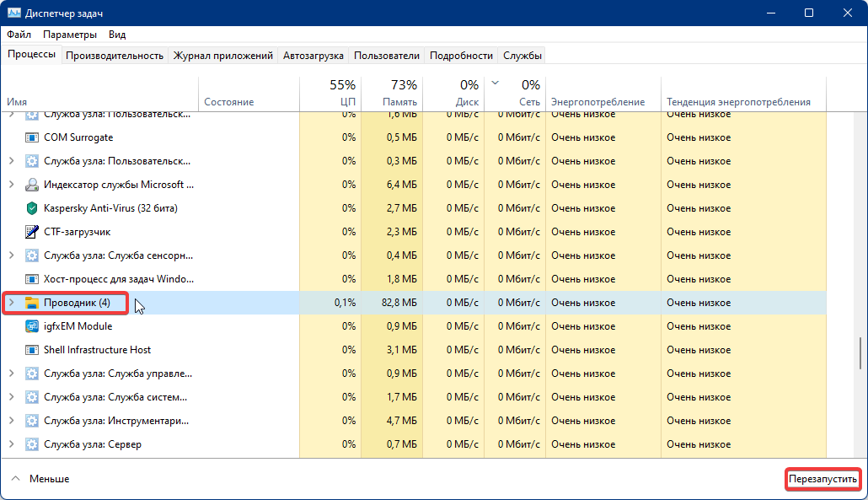Expand Служба узла: Сервер row
The height and width of the screenshot is (500, 868).
tap(11, 444)
